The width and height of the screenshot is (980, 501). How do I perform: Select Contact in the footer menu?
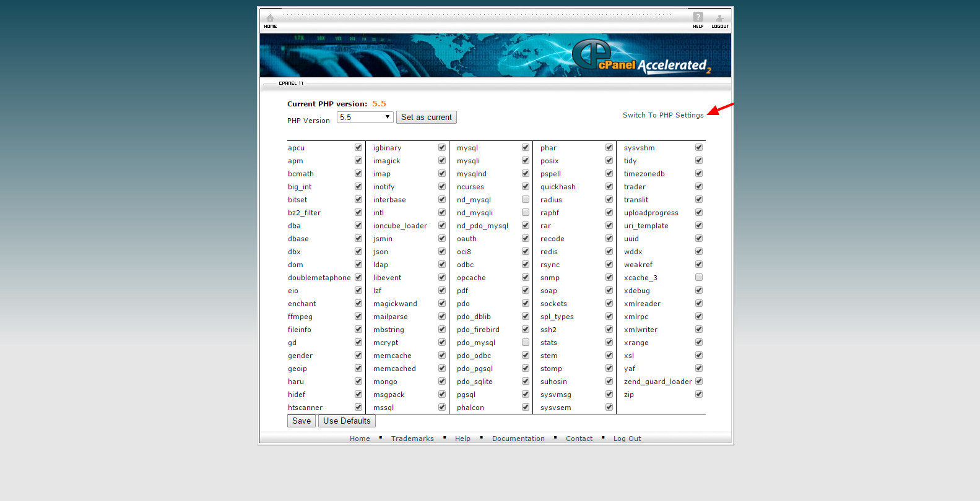[x=579, y=439]
